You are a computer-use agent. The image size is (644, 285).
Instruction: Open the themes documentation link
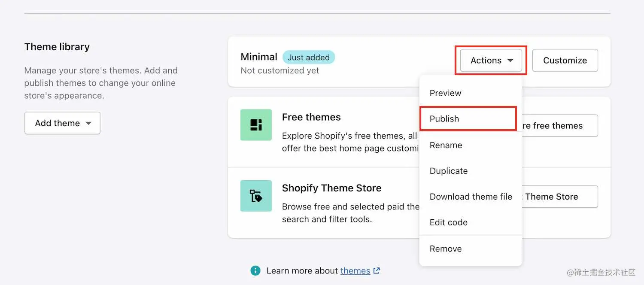[355, 270]
